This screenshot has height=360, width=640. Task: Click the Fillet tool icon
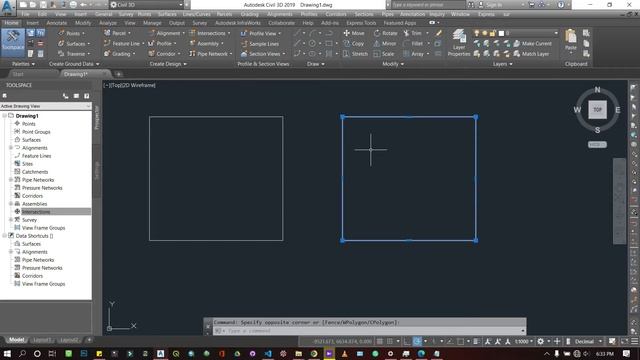point(406,43)
